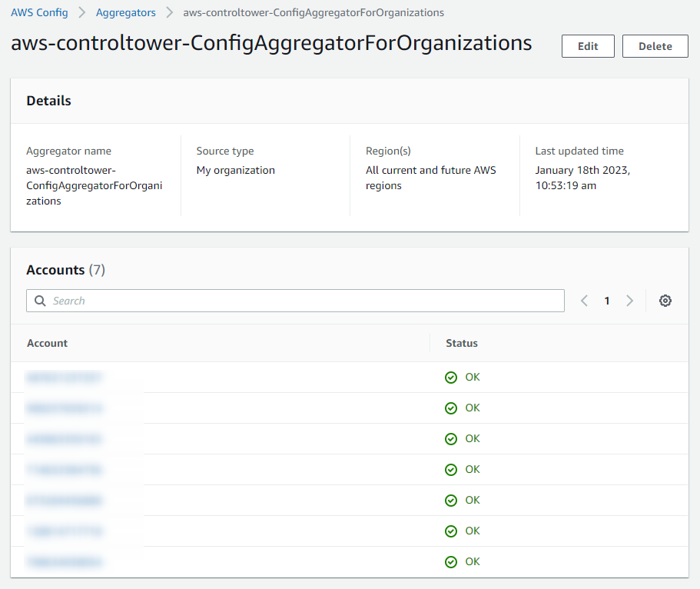
Task: Open table preferences gear icon
Action: [x=665, y=301]
